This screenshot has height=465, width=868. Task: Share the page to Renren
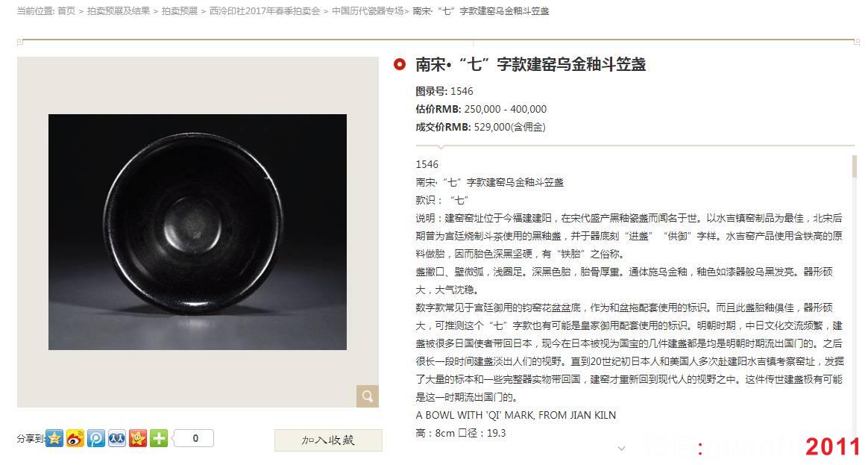click(116, 439)
